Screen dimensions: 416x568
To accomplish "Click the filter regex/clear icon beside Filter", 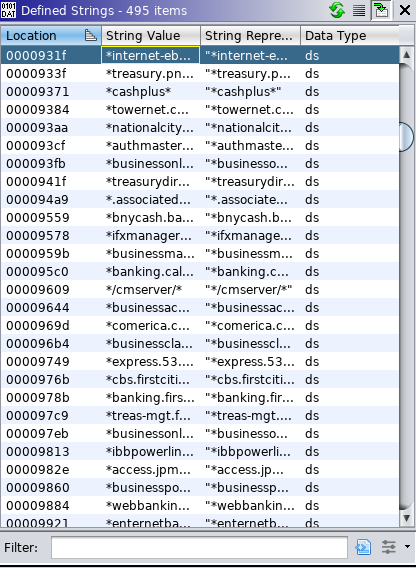I will [363, 547].
